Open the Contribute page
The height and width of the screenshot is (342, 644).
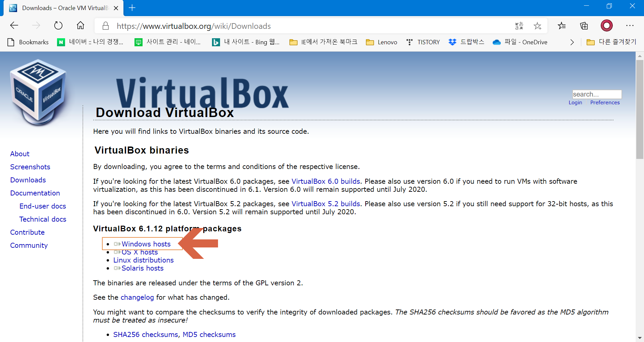(27, 232)
